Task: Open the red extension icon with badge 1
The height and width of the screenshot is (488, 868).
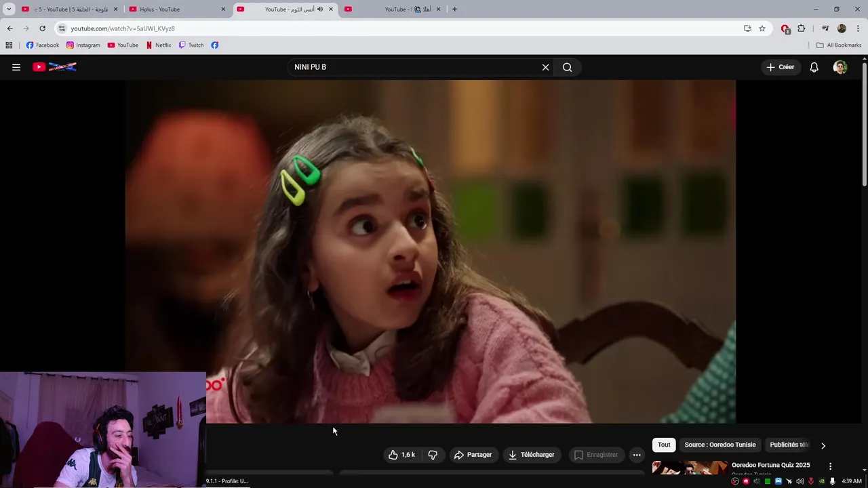Action: 785,28
